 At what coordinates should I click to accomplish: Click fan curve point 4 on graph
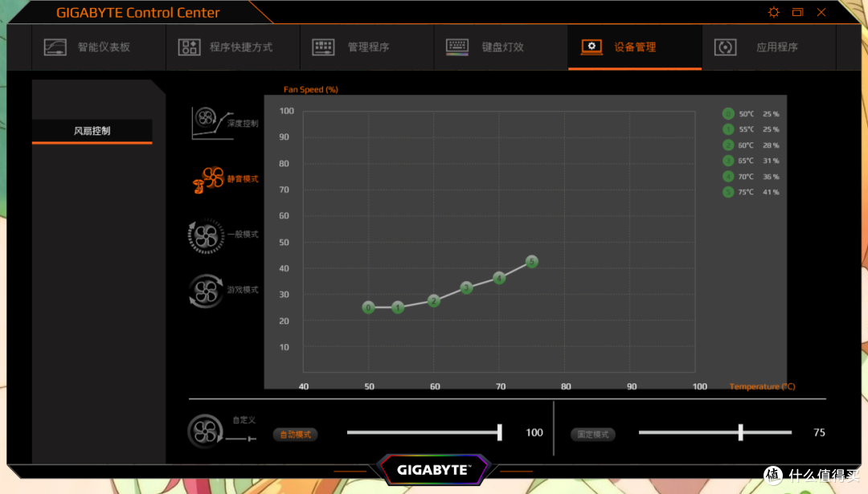pos(499,278)
